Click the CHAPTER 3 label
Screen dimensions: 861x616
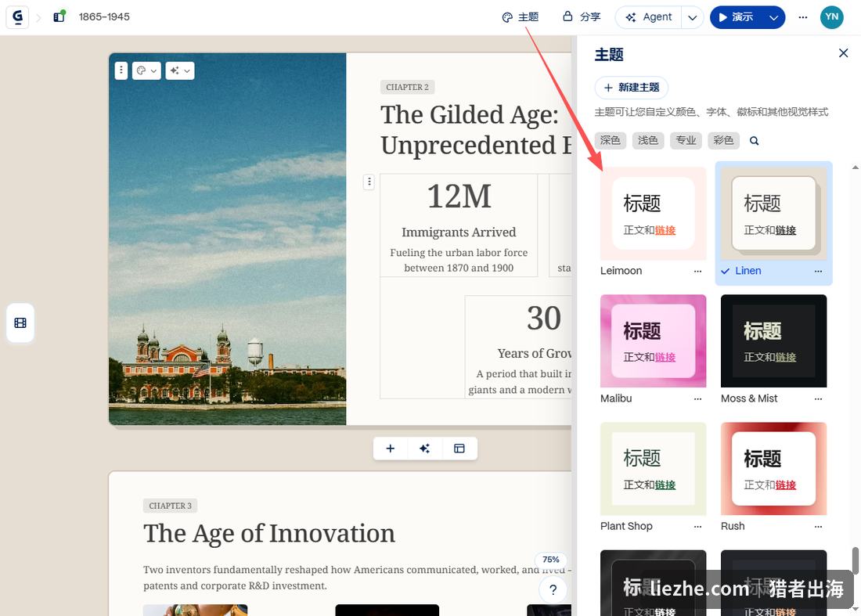click(x=170, y=506)
